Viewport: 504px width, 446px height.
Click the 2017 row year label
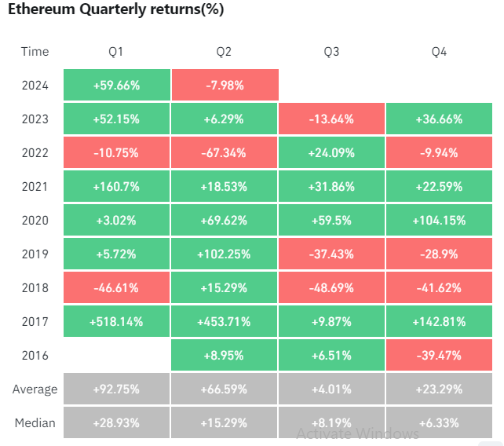35,322
